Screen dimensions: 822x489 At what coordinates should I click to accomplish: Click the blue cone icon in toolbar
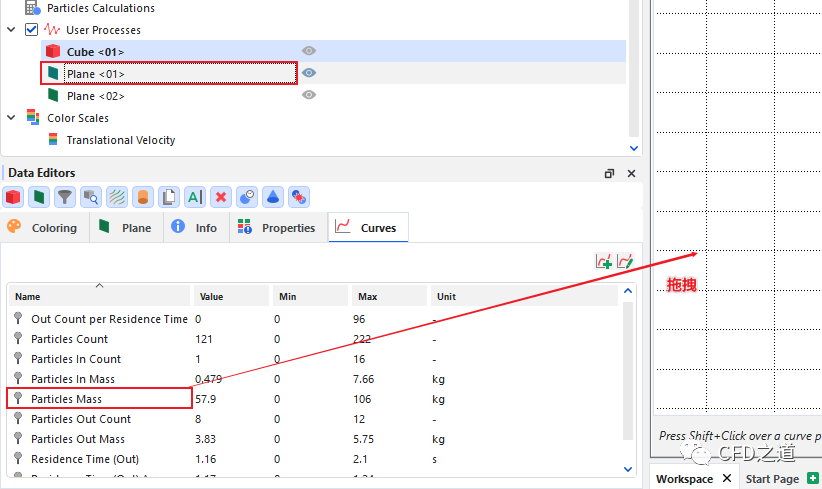(x=273, y=197)
